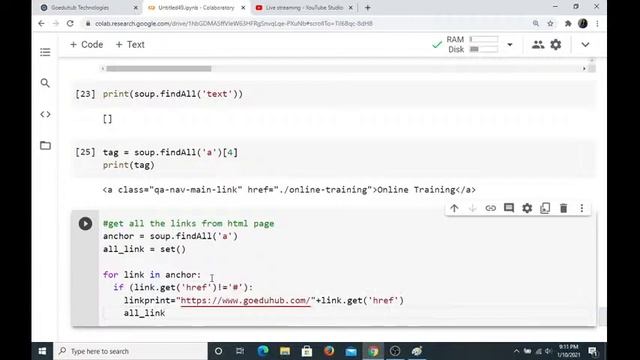Open the Files folder sidebar icon
The width and height of the screenshot is (640, 360).
pos(45,145)
